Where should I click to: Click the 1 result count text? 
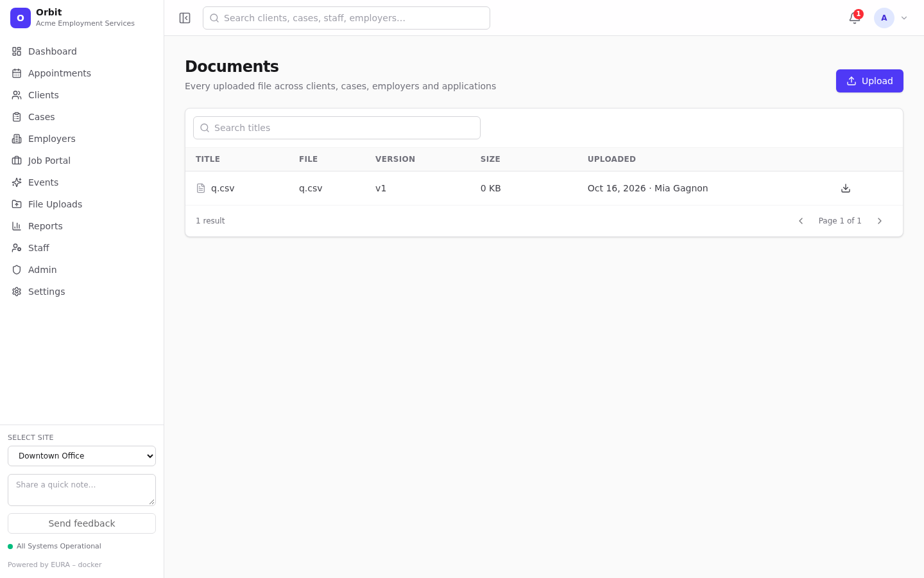pyautogui.click(x=210, y=221)
